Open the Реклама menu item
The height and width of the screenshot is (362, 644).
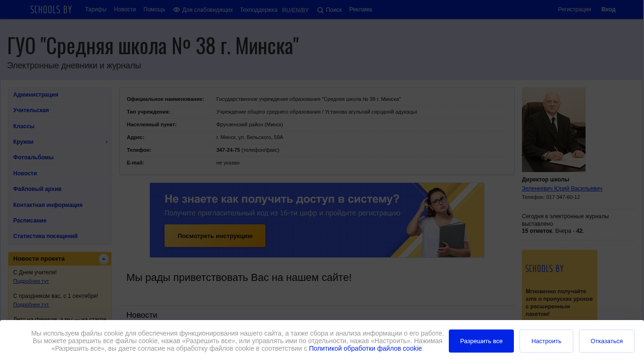361,9
